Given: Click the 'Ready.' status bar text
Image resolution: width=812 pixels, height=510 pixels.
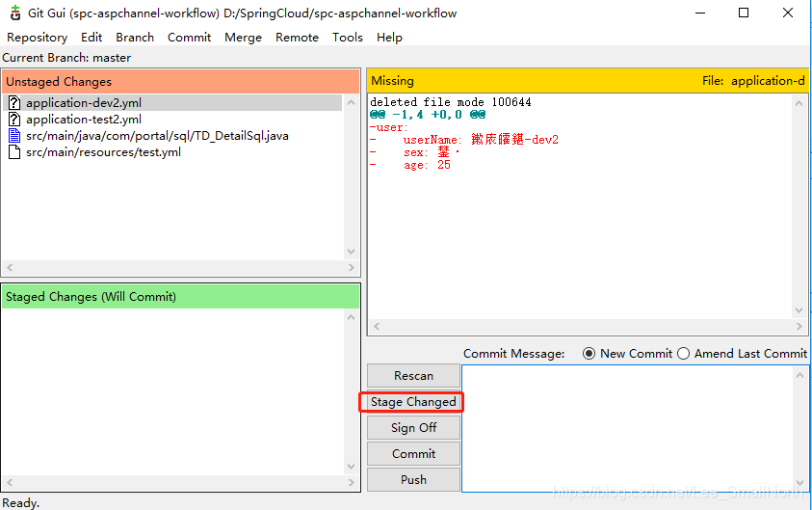Looking at the screenshot, I should click(x=21, y=502).
